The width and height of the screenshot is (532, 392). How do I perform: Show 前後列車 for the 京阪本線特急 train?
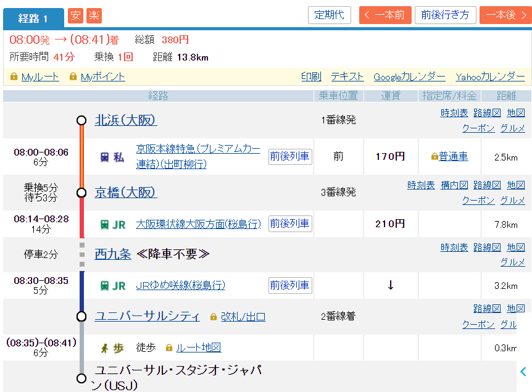coord(290,156)
